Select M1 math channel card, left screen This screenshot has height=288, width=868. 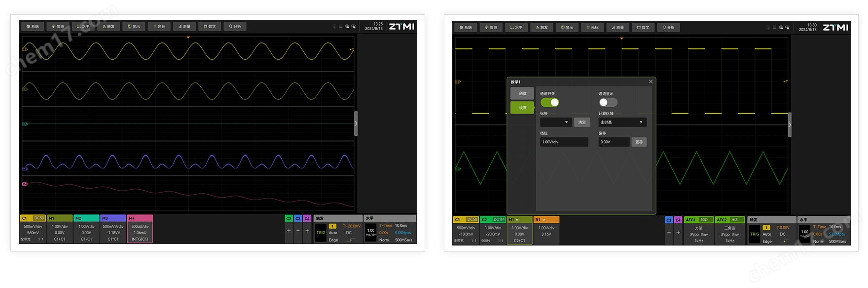[x=59, y=229]
